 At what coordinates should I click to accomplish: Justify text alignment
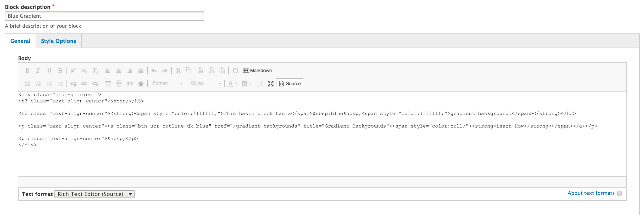click(141, 71)
